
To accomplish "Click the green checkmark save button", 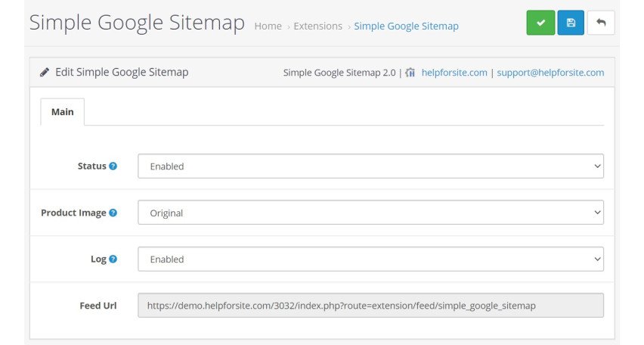I will [540, 23].
